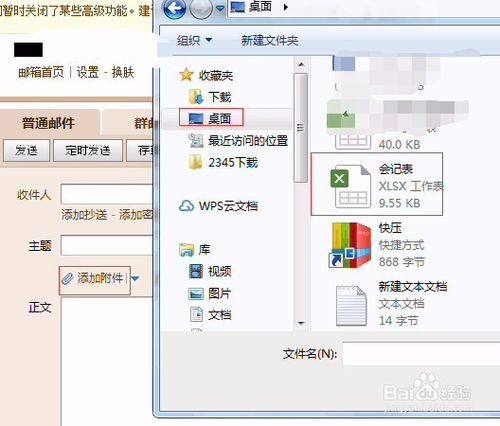Click the 发送 button
Image resolution: width=500 pixels, height=426 pixels.
[26, 150]
